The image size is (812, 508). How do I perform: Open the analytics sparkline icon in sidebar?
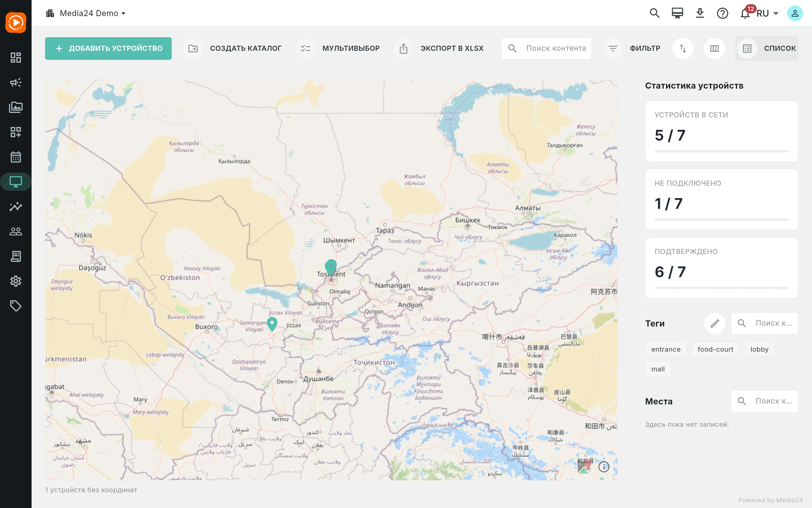16,207
